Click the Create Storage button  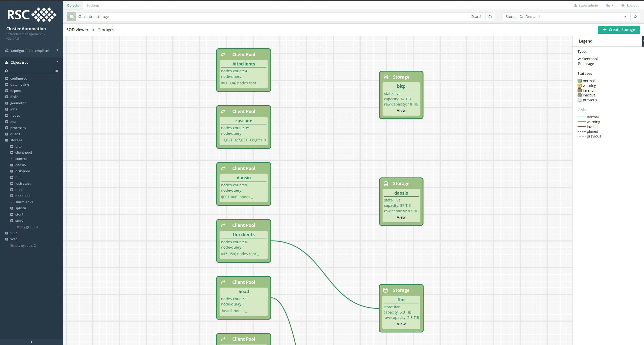(x=619, y=30)
